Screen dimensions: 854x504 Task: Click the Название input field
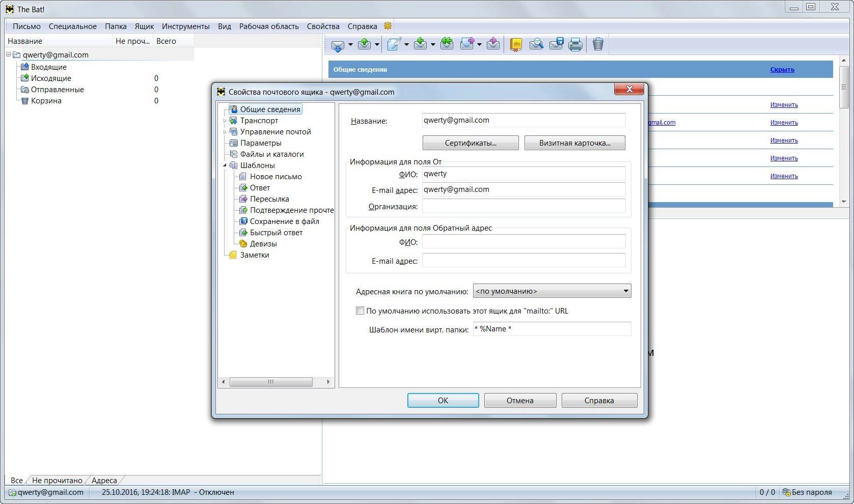pyautogui.click(x=524, y=121)
